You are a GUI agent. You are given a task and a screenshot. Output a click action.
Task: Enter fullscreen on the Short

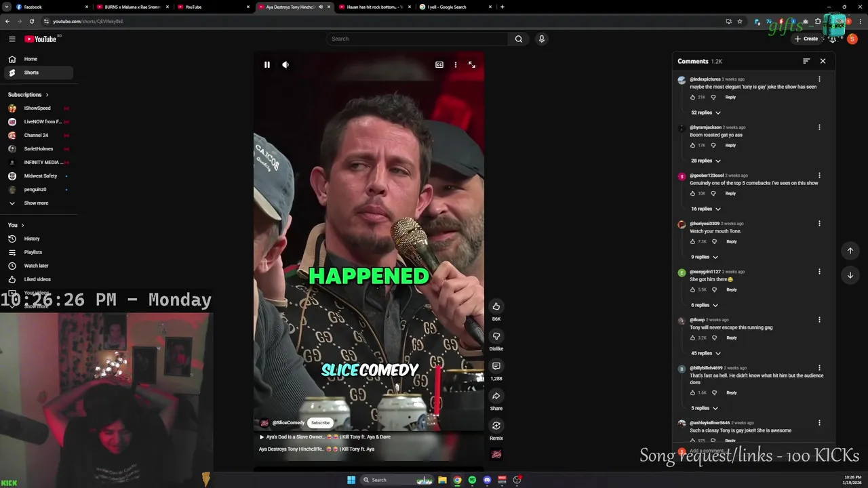tap(472, 64)
